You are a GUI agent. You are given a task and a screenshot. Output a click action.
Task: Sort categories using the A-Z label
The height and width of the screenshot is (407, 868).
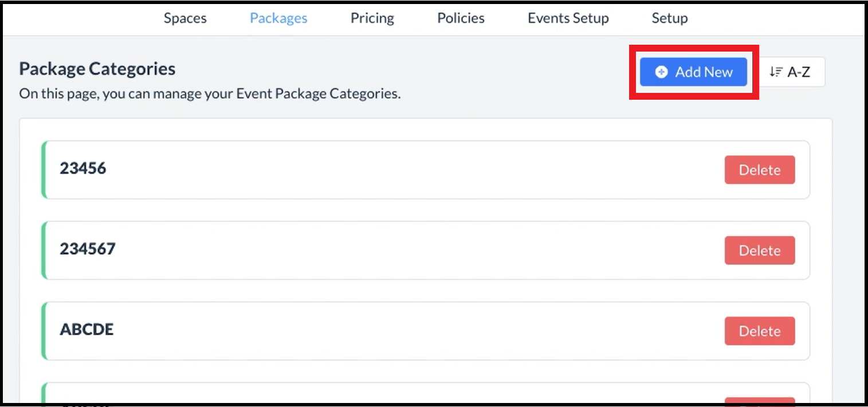pos(798,72)
